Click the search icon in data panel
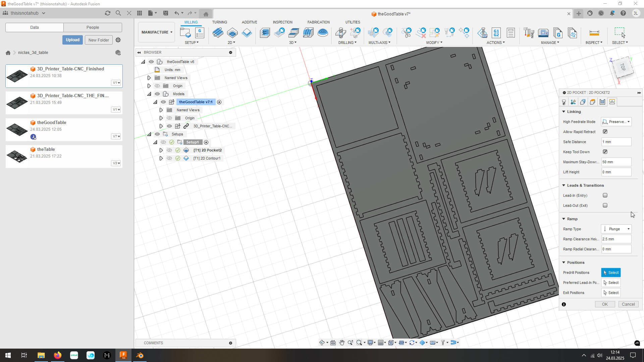The height and width of the screenshot is (362, 644). point(118,13)
